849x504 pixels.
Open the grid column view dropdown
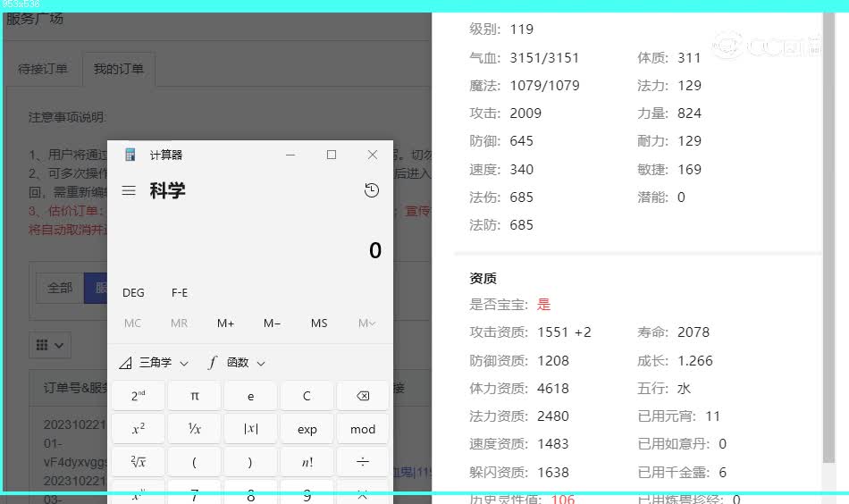tap(50, 344)
